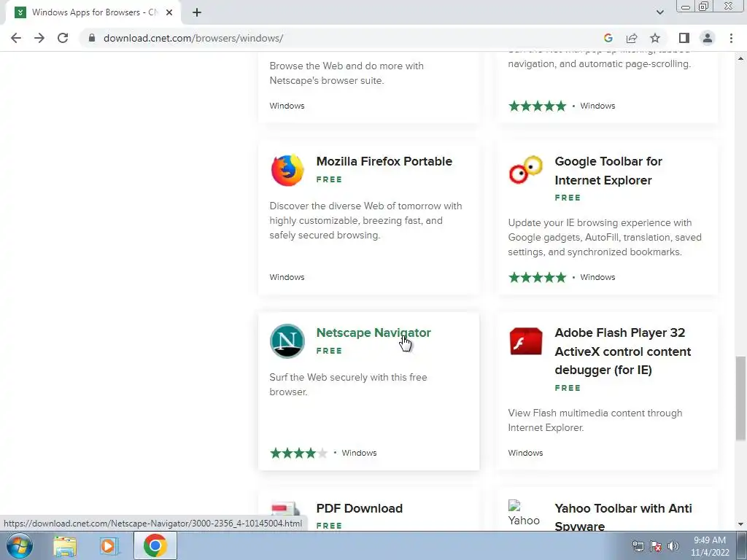Open Chrome three-dot menu
The height and width of the screenshot is (560, 747).
point(731,38)
